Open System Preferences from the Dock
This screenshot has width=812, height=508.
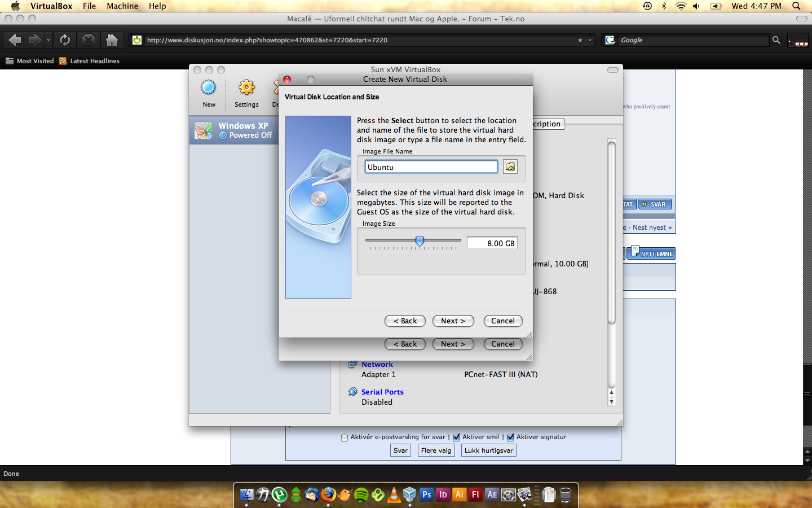click(x=509, y=494)
